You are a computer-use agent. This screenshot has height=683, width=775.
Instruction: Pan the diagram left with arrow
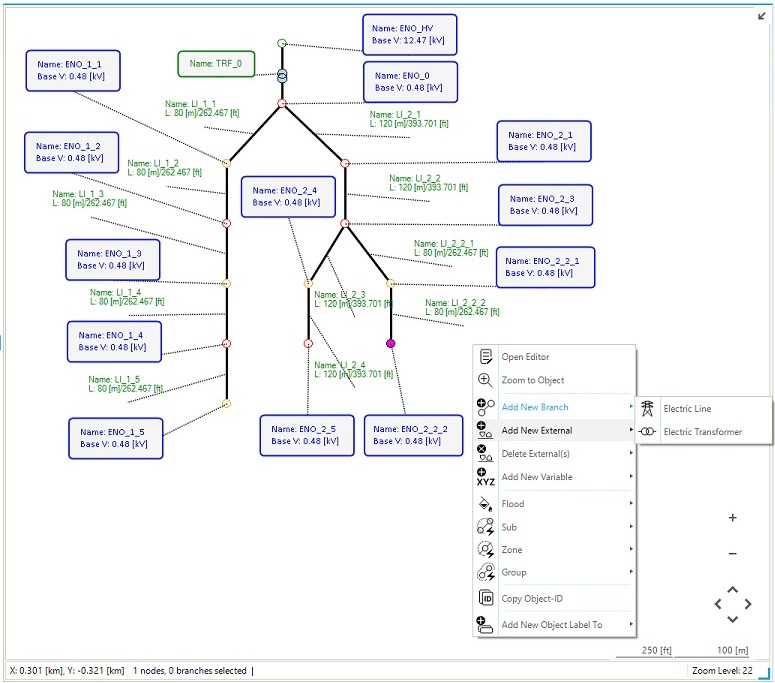(718, 604)
